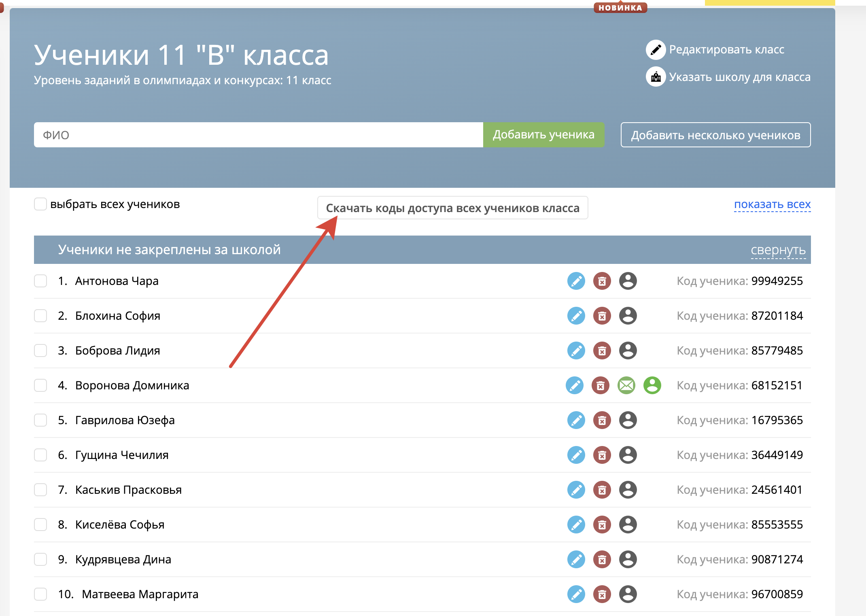The image size is (866, 616).
Task: Edit student Матвеева Маргарита with pencil icon
Action: (x=576, y=594)
